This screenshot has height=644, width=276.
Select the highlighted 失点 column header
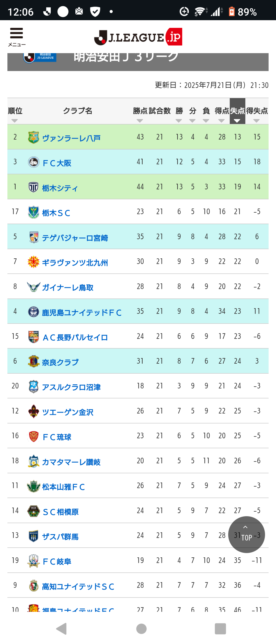[x=237, y=111]
